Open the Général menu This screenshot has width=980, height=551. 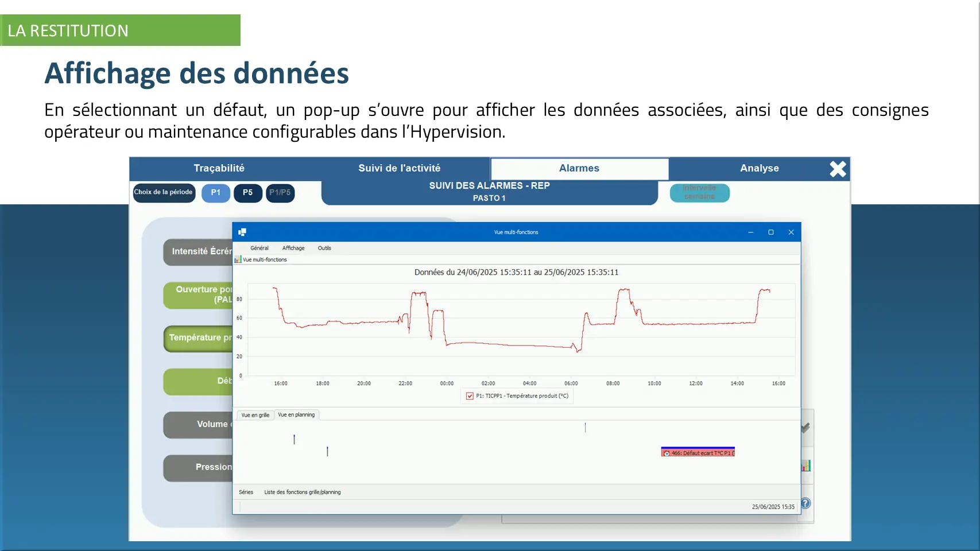259,248
